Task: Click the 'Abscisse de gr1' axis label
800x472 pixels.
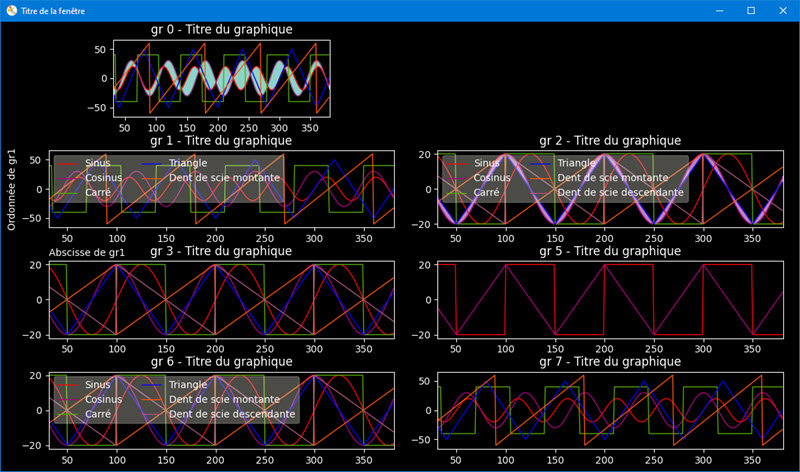Action: click(x=87, y=253)
